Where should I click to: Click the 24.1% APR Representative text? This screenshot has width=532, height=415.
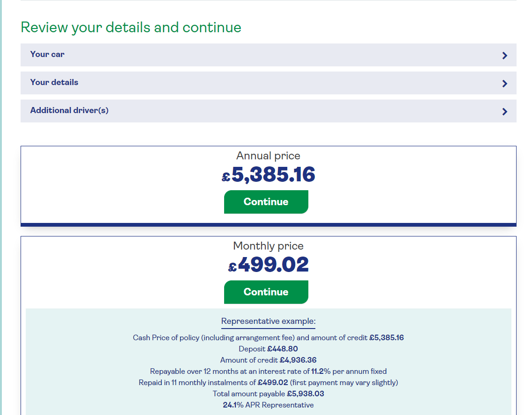pyautogui.click(x=268, y=405)
